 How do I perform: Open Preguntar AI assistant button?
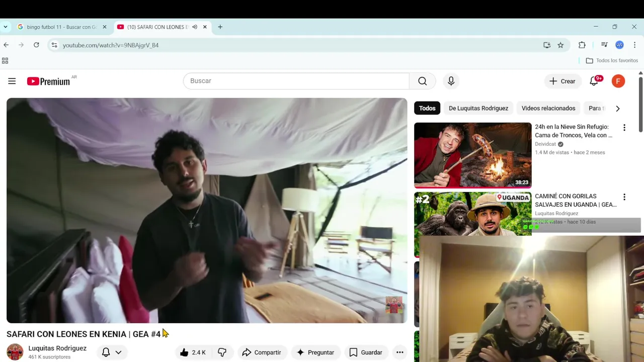[315, 352]
